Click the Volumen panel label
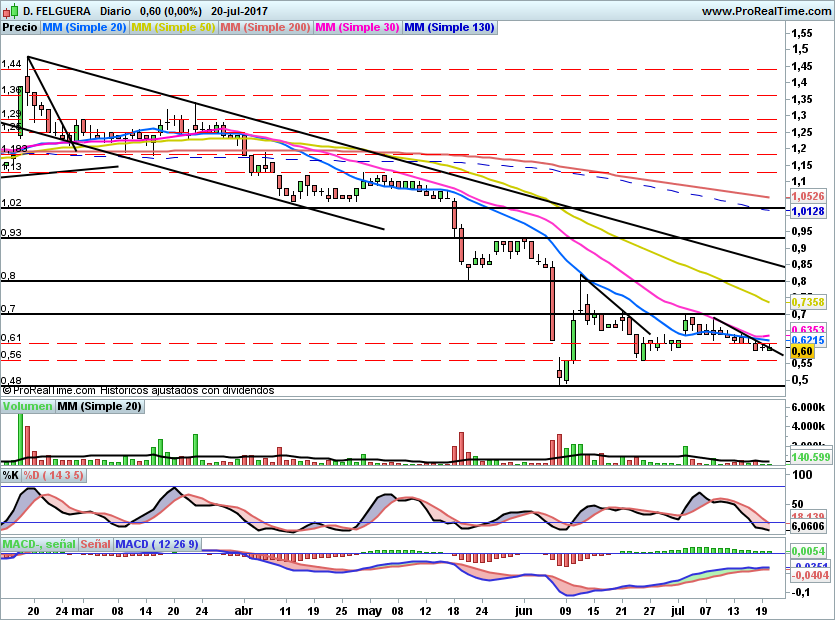Image resolution: width=835 pixels, height=620 pixels. tap(27, 406)
